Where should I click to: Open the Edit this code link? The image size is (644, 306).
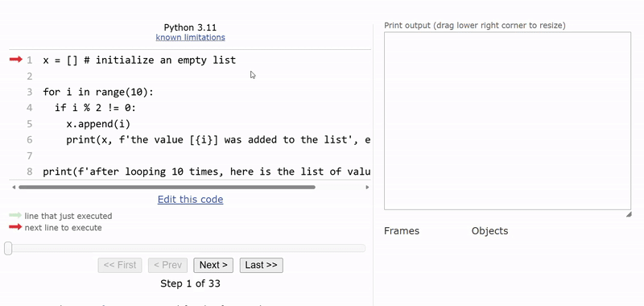pyautogui.click(x=190, y=200)
